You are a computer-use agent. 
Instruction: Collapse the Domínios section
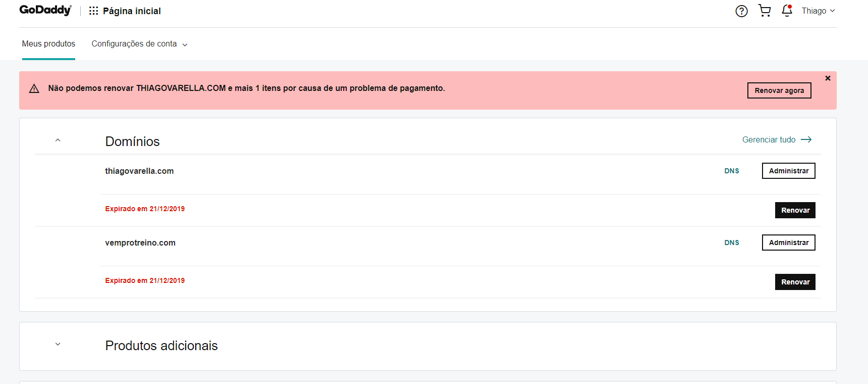pyautogui.click(x=58, y=140)
